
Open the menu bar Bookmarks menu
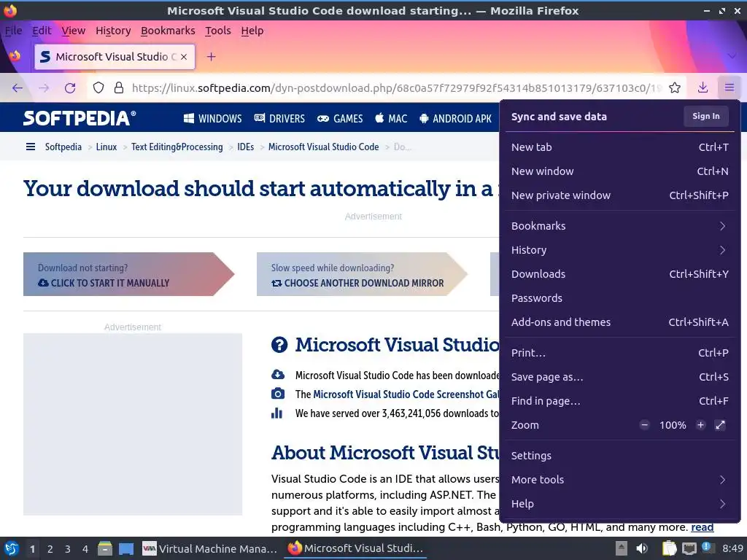[168, 31]
